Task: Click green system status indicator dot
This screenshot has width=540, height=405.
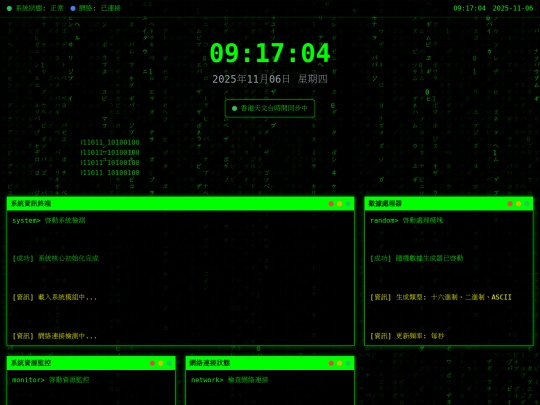Action: coord(9,8)
